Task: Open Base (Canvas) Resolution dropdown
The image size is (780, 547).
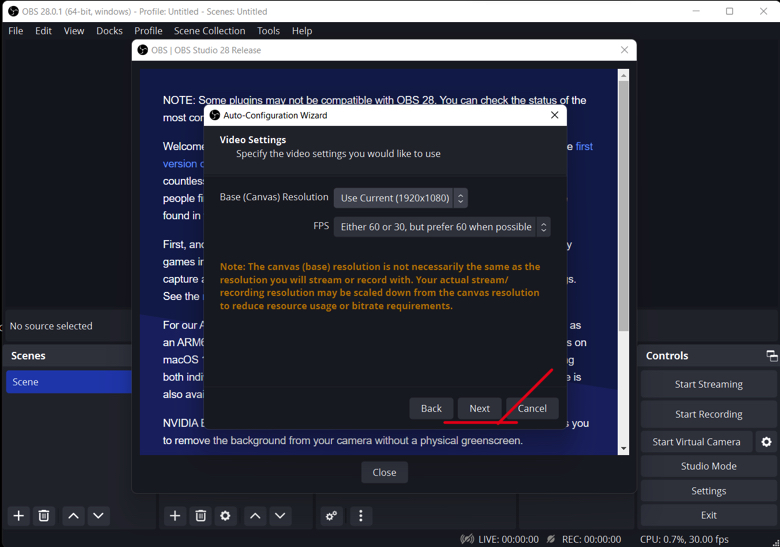Action: (400, 198)
